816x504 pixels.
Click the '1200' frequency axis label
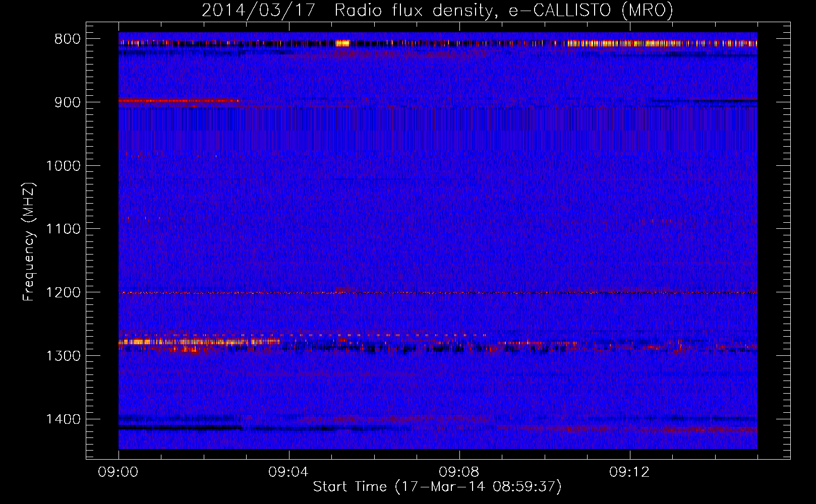point(63,293)
